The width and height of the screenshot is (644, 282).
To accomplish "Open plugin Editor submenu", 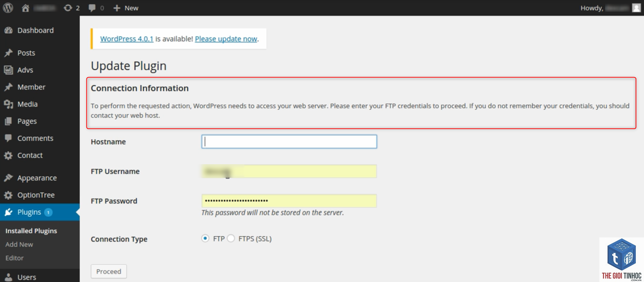I will coord(15,258).
